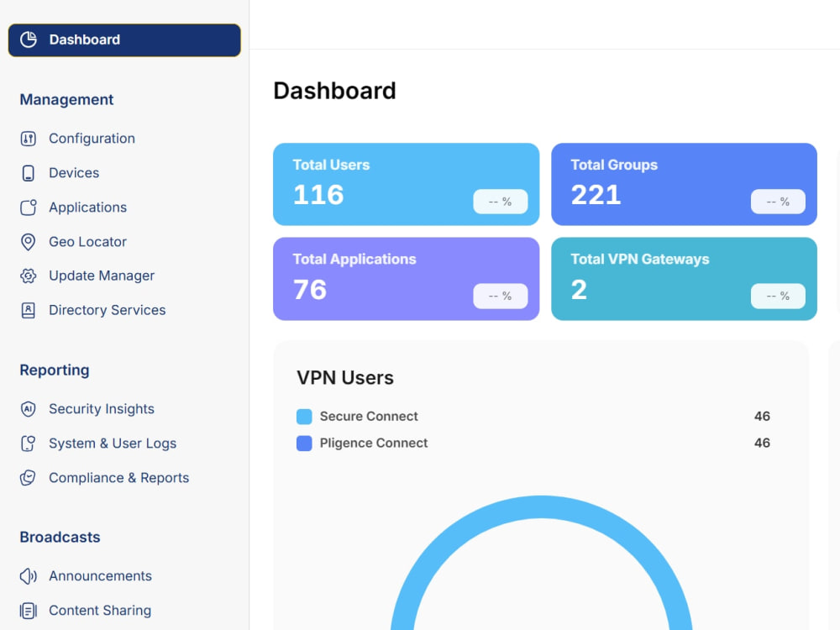This screenshot has height=630, width=840.
Task: Open Security Insights report
Action: pyautogui.click(x=102, y=409)
